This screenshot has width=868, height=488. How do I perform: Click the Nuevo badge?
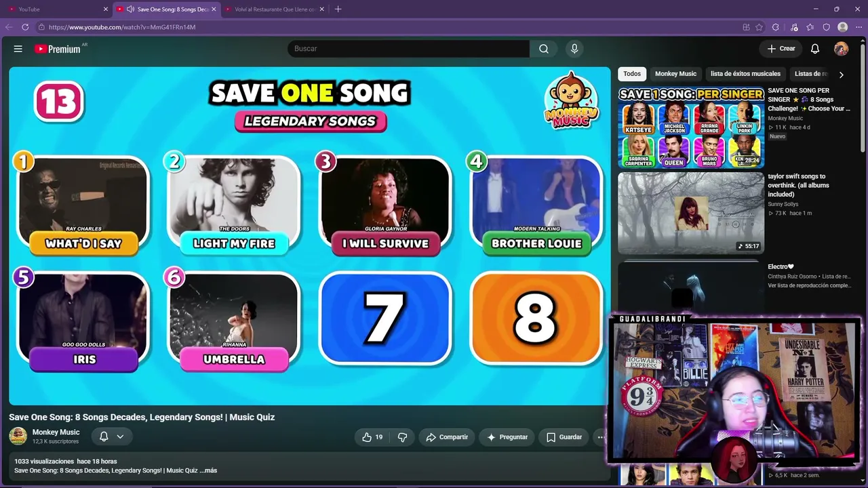tap(777, 136)
